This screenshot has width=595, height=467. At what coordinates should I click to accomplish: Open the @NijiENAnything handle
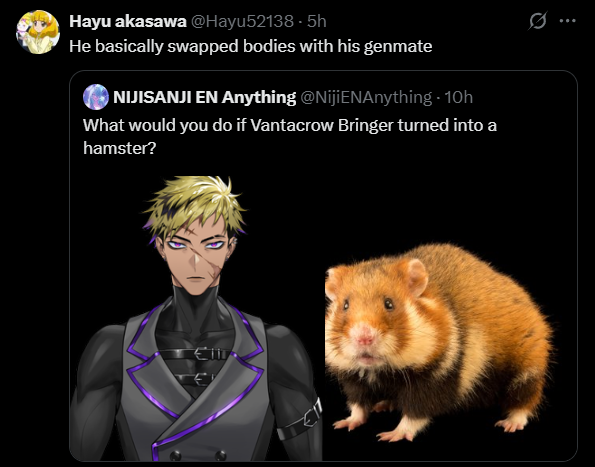[x=366, y=97]
